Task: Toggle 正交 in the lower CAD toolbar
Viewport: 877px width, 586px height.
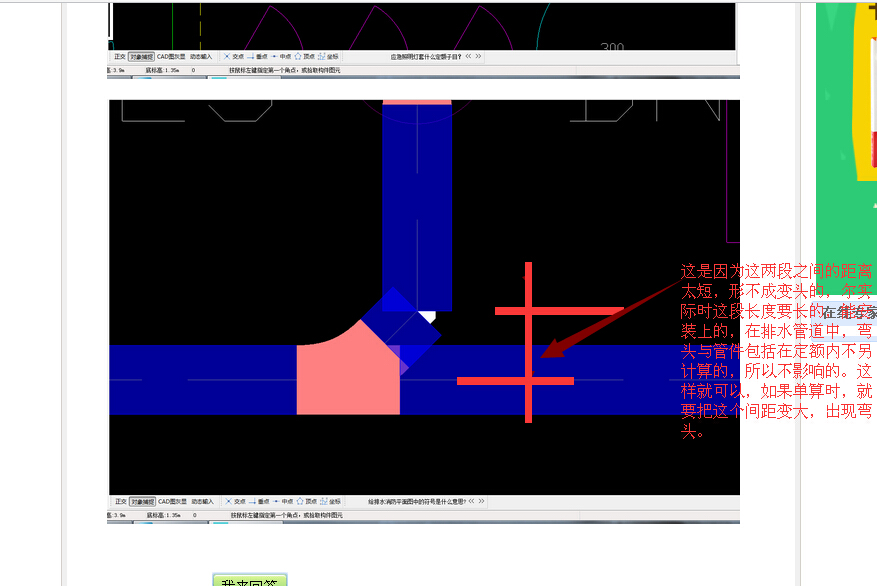Action: [x=121, y=502]
